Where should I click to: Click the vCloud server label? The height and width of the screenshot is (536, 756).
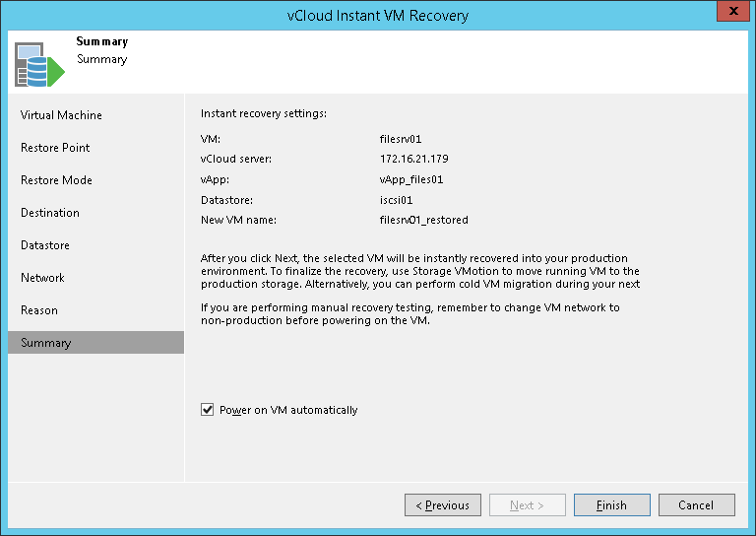(236, 159)
